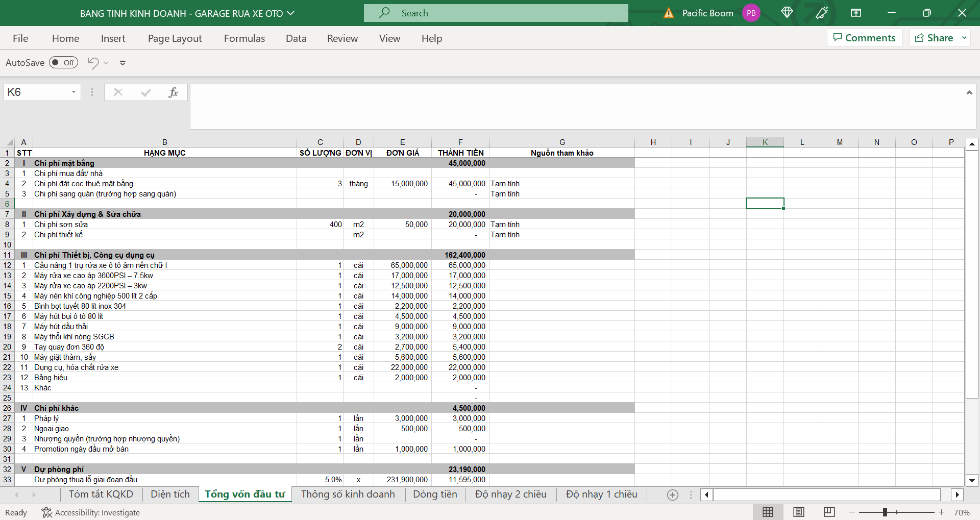Switch to the Dòng tiền sheet tab

tap(435, 494)
